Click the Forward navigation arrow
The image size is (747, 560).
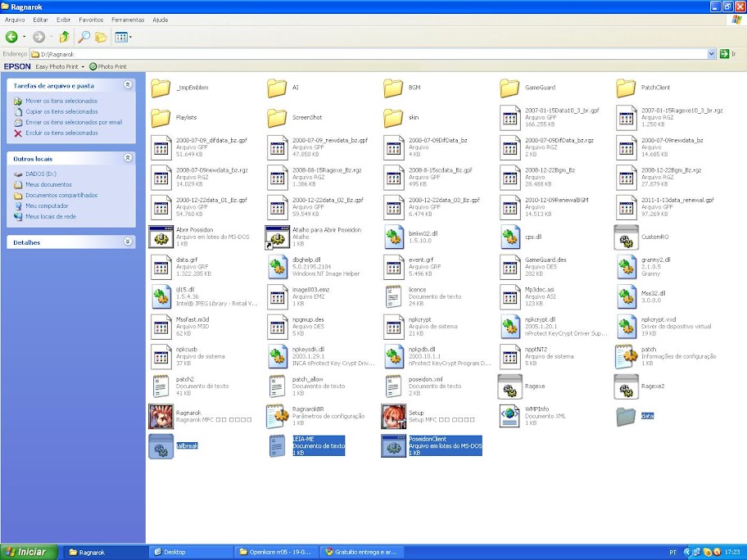(x=39, y=37)
